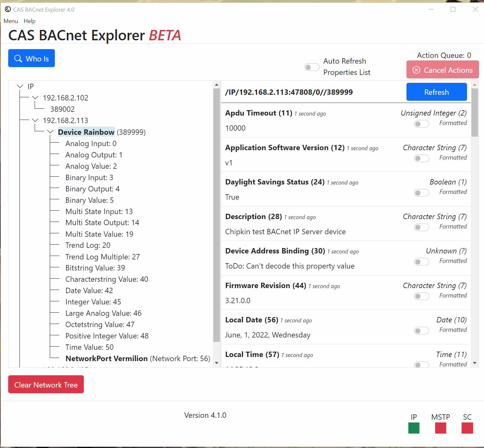
Task: Select Device Rainbow (389999) in tree
Action: pyautogui.click(x=101, y=132)
